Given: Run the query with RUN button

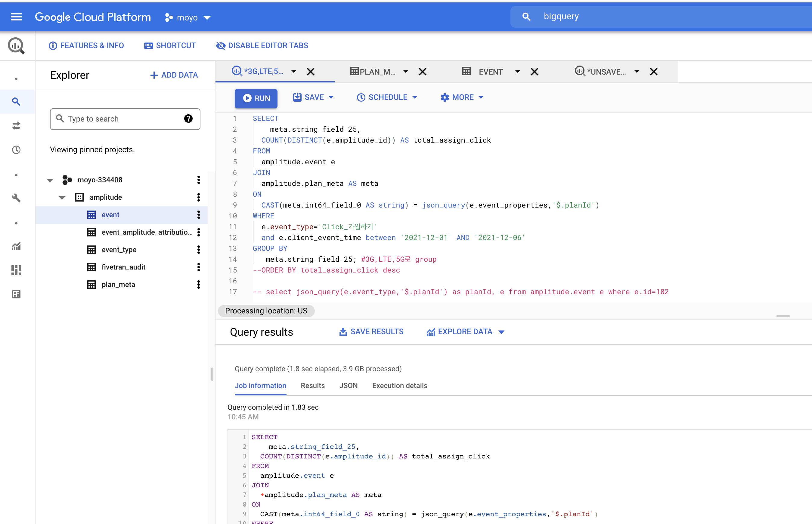Looking at the screenshot, I should pyautogui.click(x=256, y=98).
